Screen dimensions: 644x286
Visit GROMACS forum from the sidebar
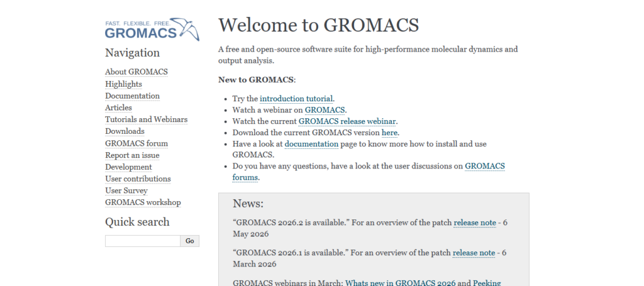pos(136,143)
